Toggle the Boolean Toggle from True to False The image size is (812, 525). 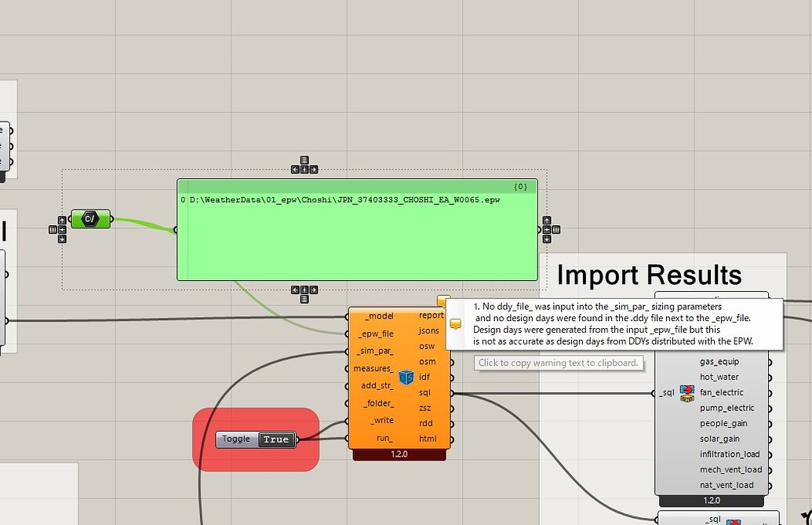276,439
